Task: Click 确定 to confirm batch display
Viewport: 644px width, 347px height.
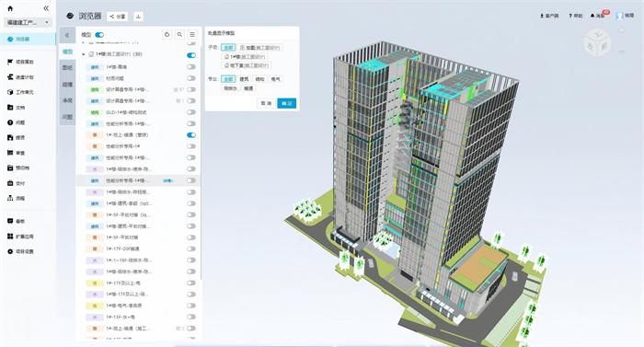Action: pos(287,103)
